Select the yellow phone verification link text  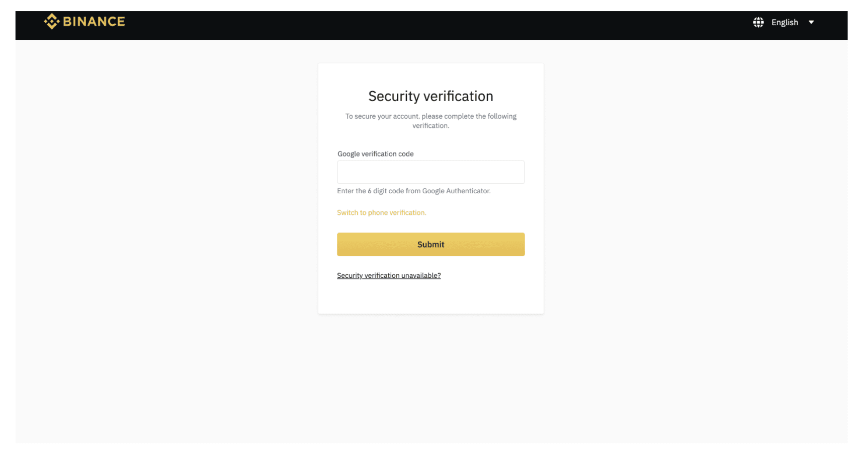click(382, 213)
